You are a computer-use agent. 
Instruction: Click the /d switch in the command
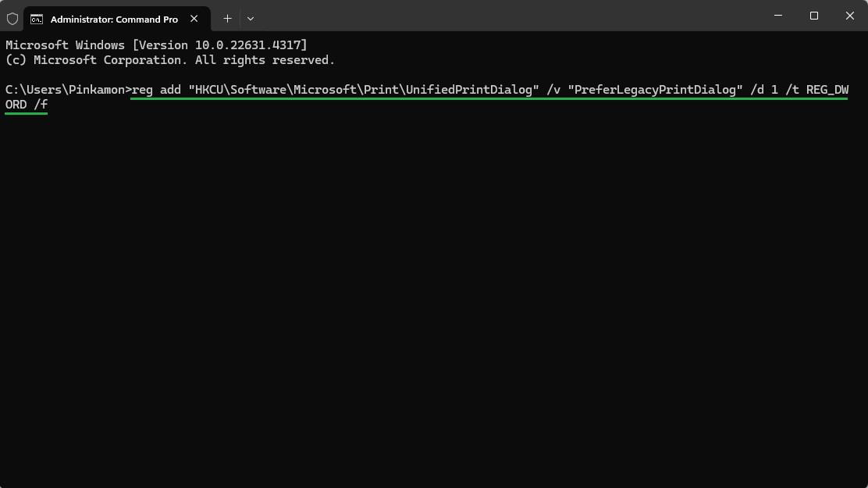756,90
